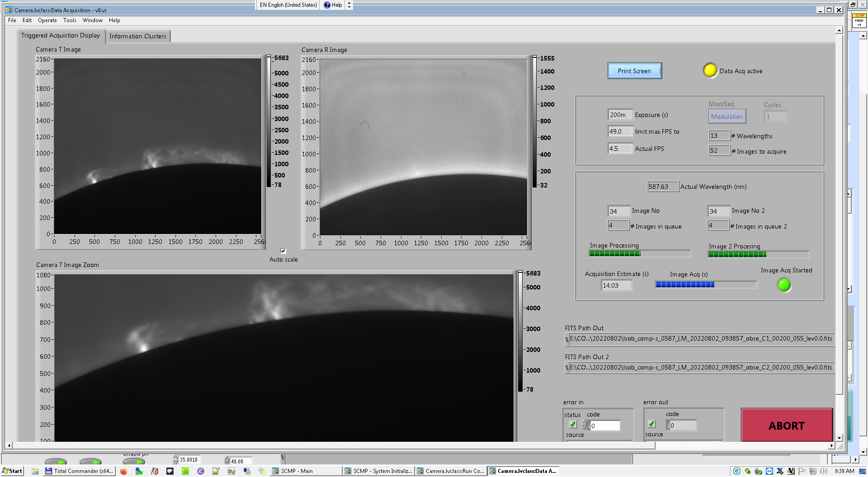The width and height of the screenshot is (868, 477).
Task: Click the SCMP Main VI icon
Action: 859,20
